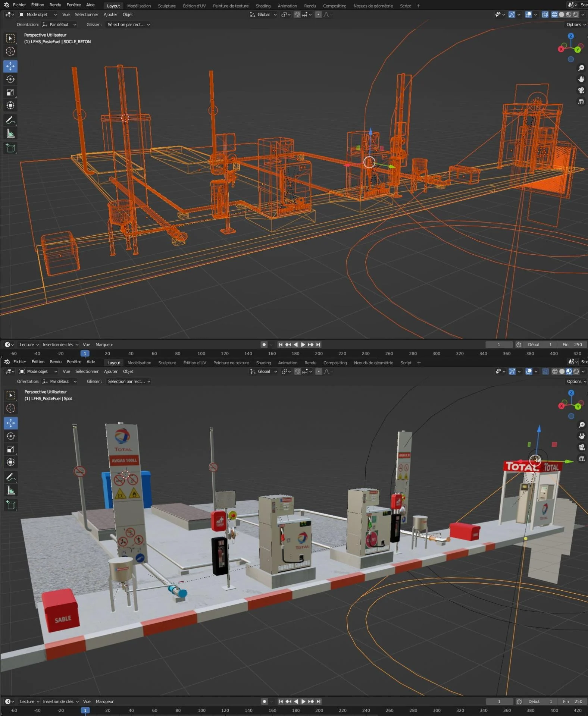
Task: Click the Measure tool in upper viewport toolbar
Action: tap(10, 134)
